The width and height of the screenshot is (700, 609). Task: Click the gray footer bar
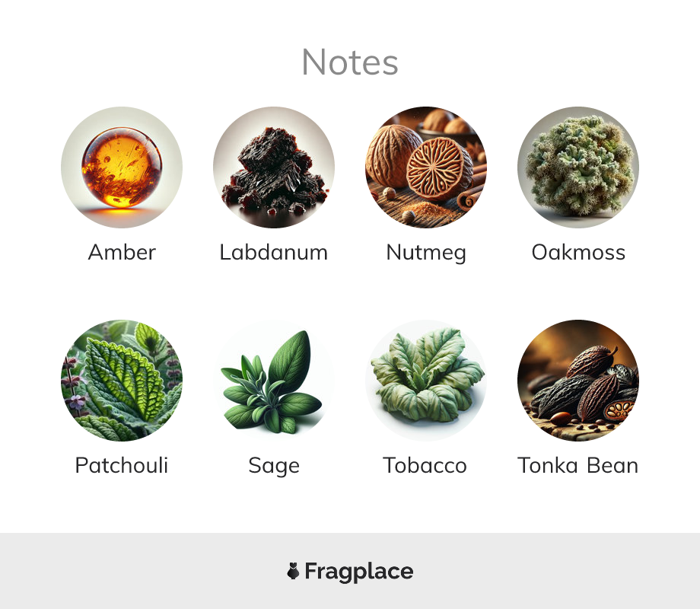[x=350, y=571]
